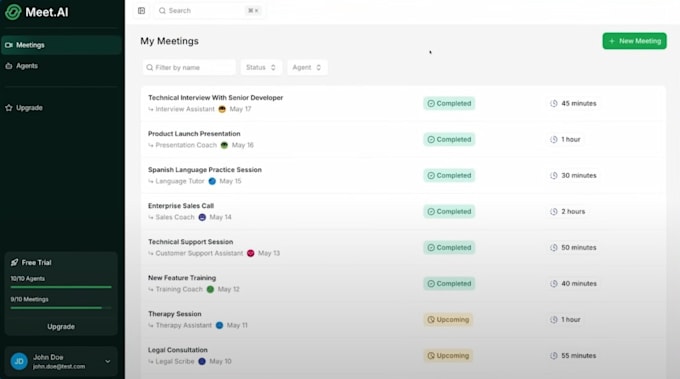680x379 pixels.
Task: Click Completed badge of New Feature Training
Action: pos(449,284)
